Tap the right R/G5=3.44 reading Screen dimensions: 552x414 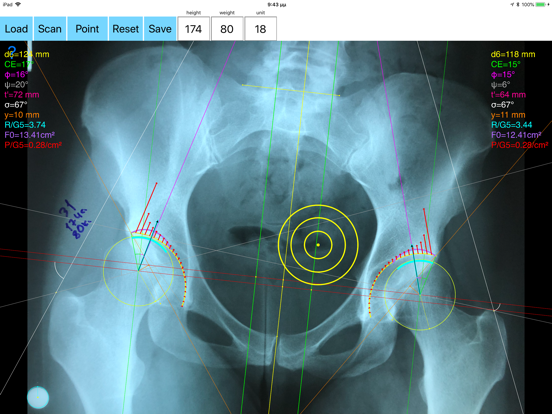pos(512,125)
